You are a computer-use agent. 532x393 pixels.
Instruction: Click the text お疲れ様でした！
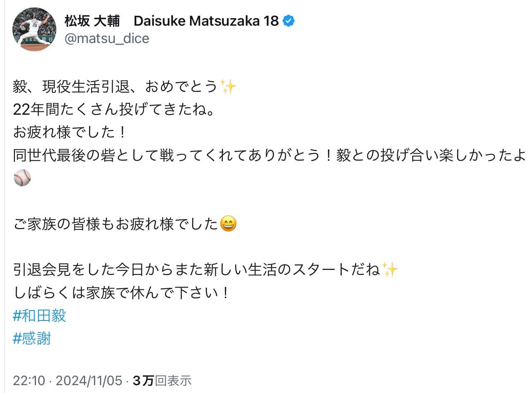(x=70, y=130)
